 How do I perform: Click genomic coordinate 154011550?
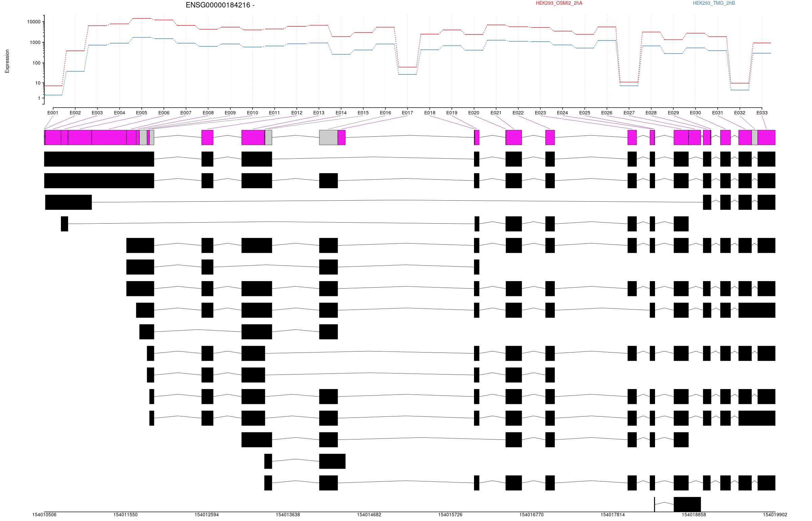tap(126, 515)
